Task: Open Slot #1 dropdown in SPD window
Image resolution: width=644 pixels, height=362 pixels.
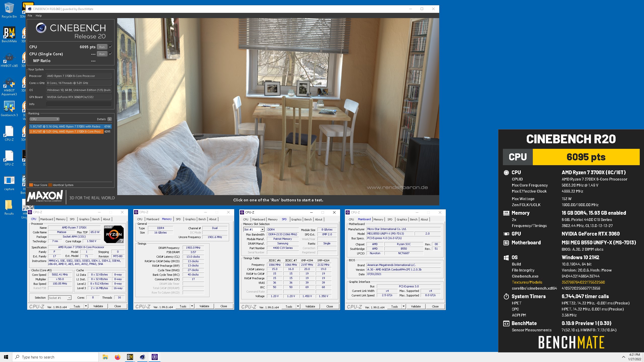Action: (254, 230)
